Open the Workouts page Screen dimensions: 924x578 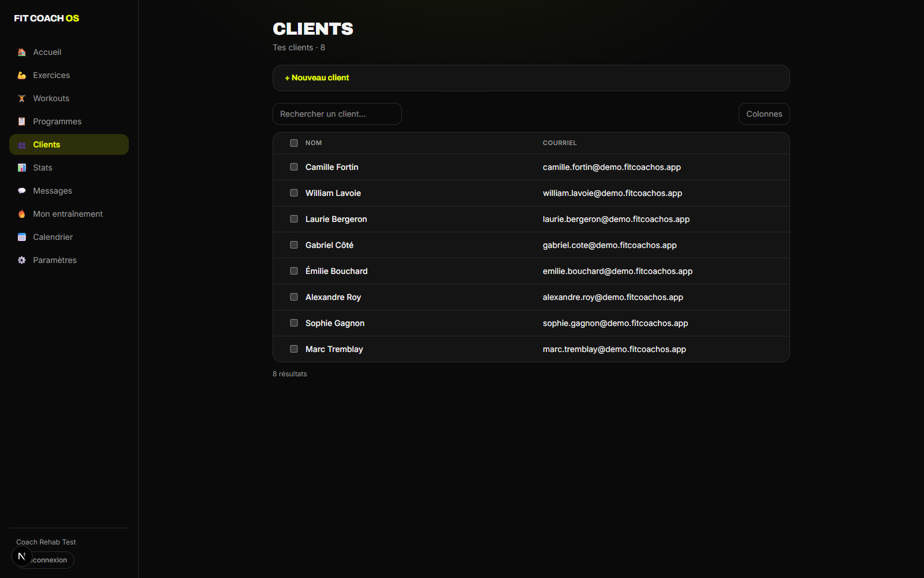tap(69, 98)
